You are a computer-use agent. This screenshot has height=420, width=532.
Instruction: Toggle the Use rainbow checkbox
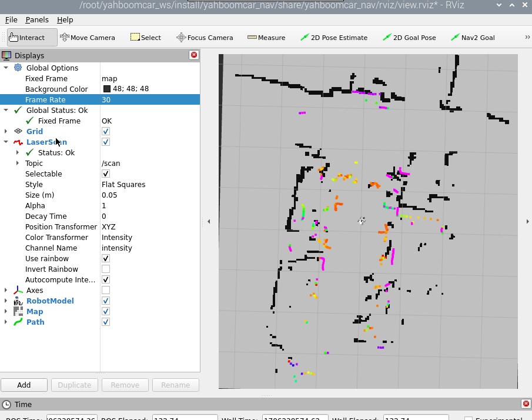point(105,258)
